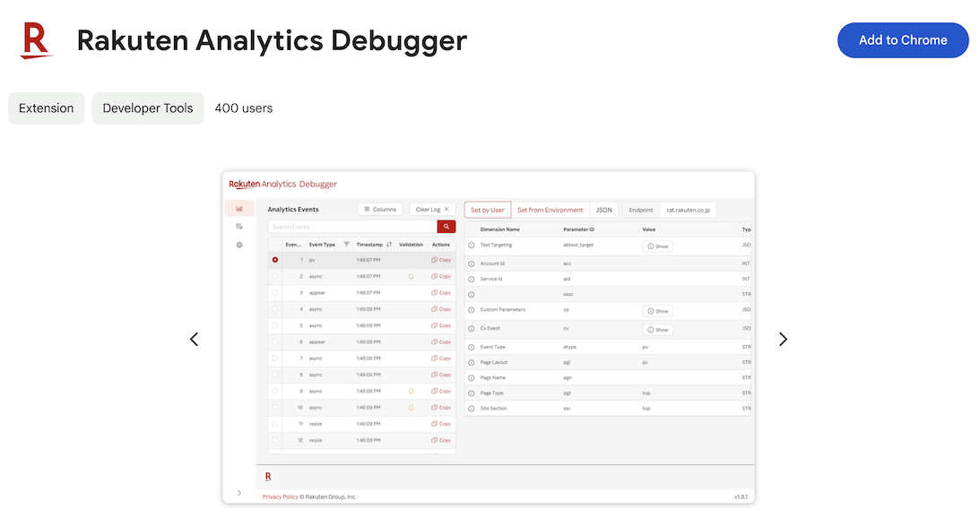Switch to Set from Environment tab
The height and width of the screenshot is (526, 980).
pyautogui.click(x=550, y=210)
